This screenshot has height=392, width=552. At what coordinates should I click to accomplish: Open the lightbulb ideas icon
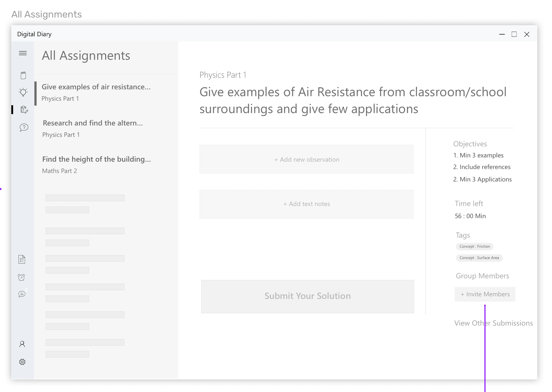pyautogui.click(x=23, y=92)
